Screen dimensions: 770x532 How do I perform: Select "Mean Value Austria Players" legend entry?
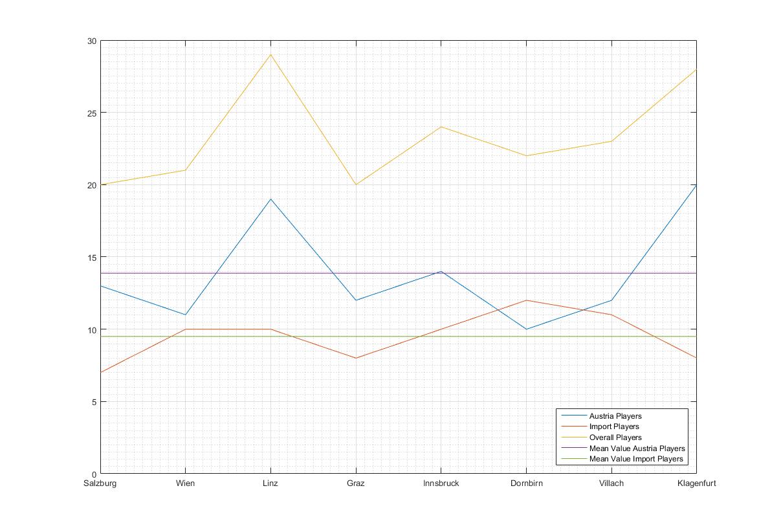tap(637, 449)
